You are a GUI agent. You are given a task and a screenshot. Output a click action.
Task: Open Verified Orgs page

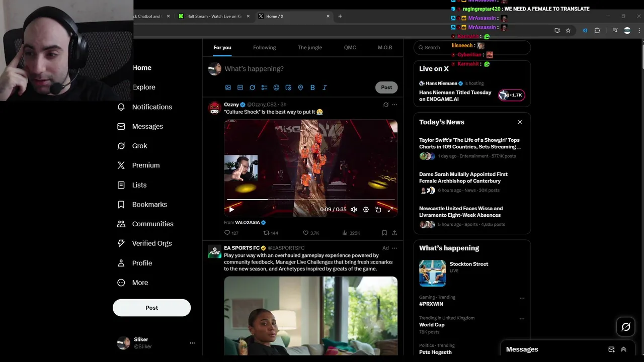point(144,243)
